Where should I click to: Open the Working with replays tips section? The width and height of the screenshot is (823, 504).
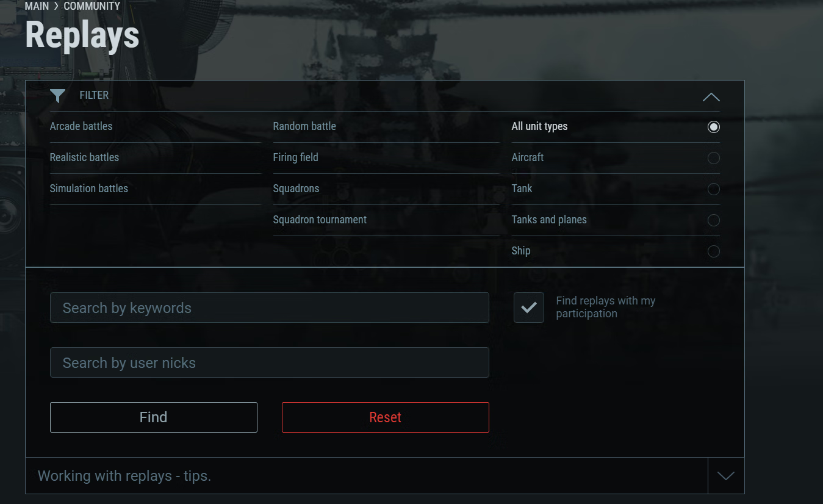coord(124,476)
